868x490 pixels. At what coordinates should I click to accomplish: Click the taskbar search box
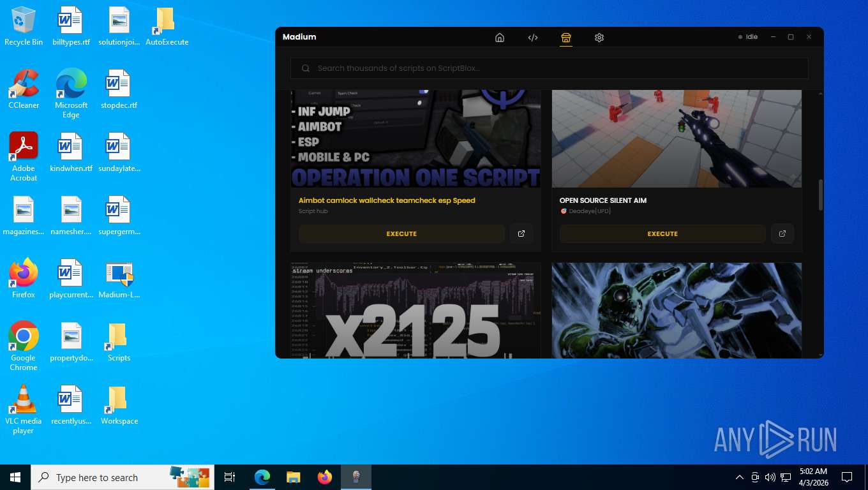[123, 477]
